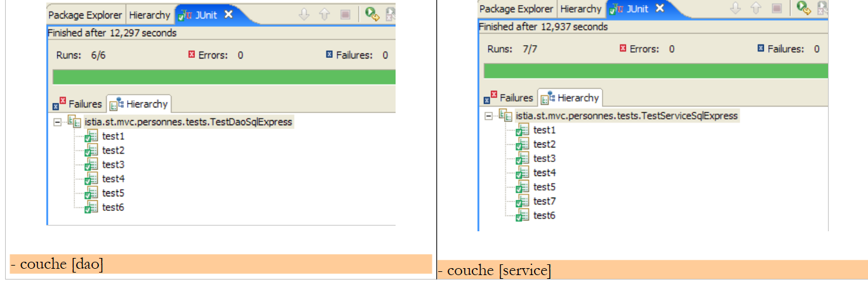
Task: Collapse the TestServiceSqlExpress tree node
Action: pos(488,116)
